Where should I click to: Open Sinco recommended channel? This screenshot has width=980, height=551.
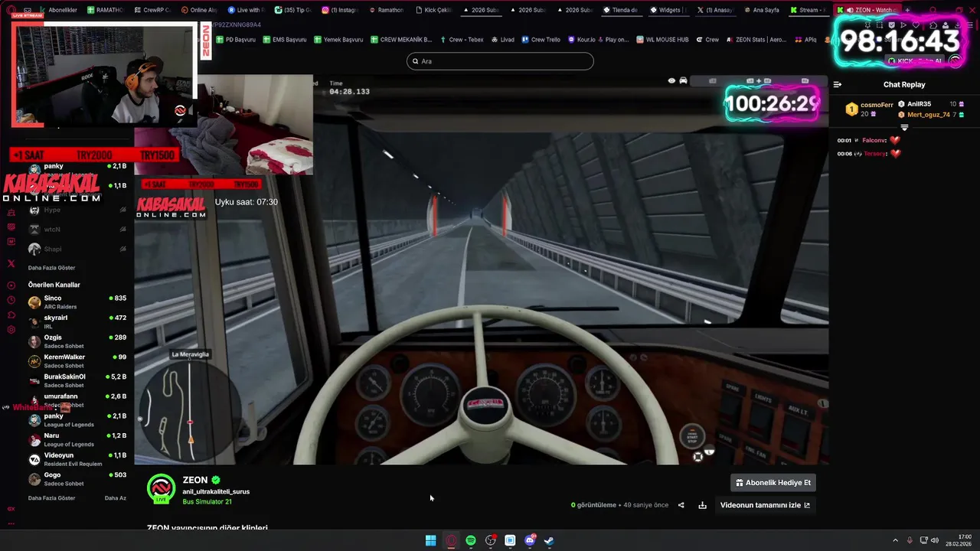tap(77, 302)
